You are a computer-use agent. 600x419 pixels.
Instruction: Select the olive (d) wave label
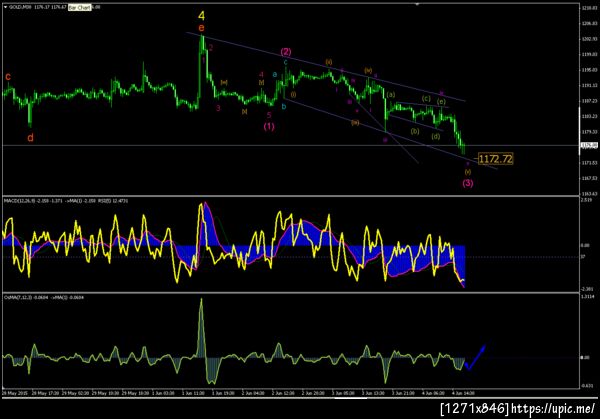(435, 136)
